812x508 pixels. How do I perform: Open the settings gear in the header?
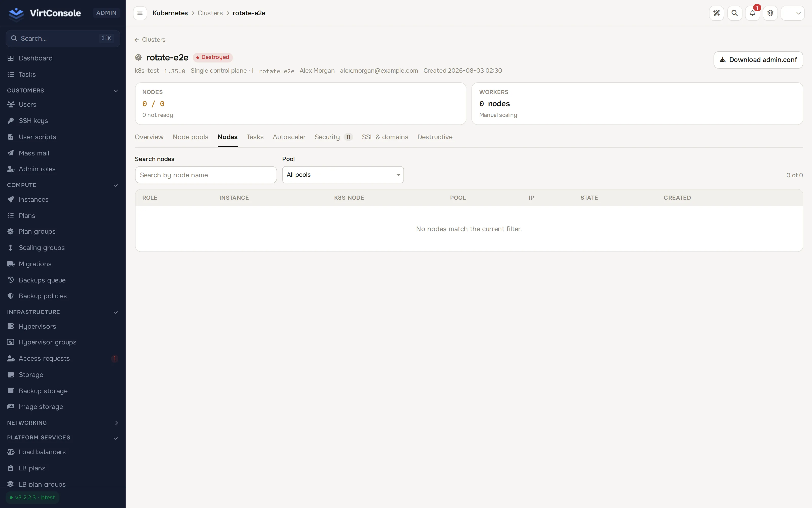(x=770, y=13)
